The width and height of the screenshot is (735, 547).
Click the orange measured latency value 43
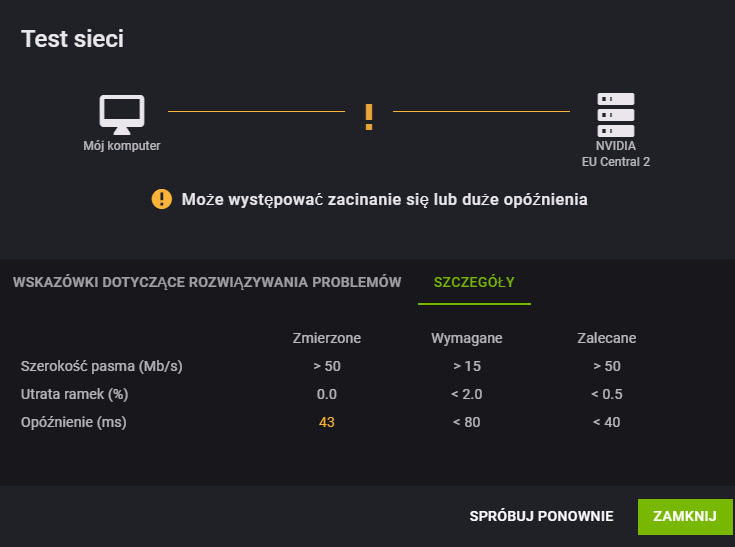327,422
